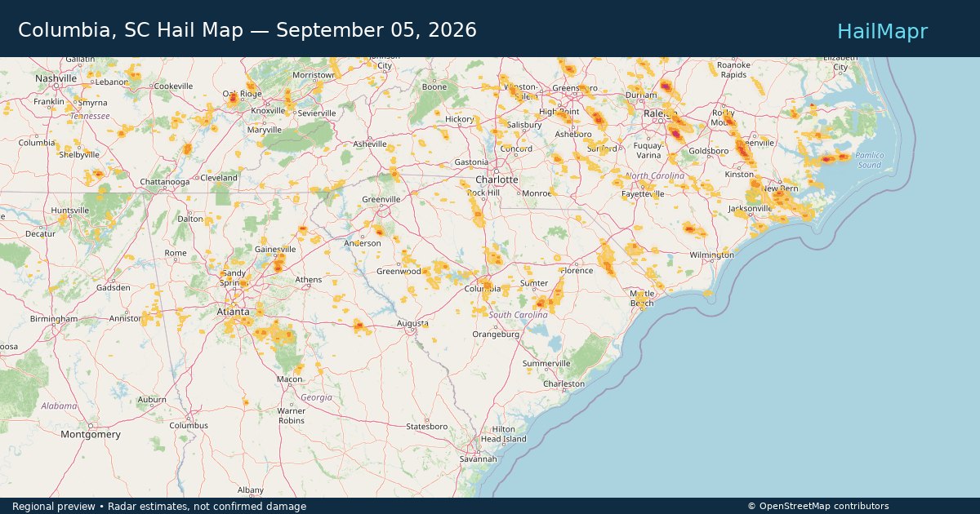Click the Roanoke Rapids label
The height and width of the screenshot is (514, 980).
(x=733, y=69)
